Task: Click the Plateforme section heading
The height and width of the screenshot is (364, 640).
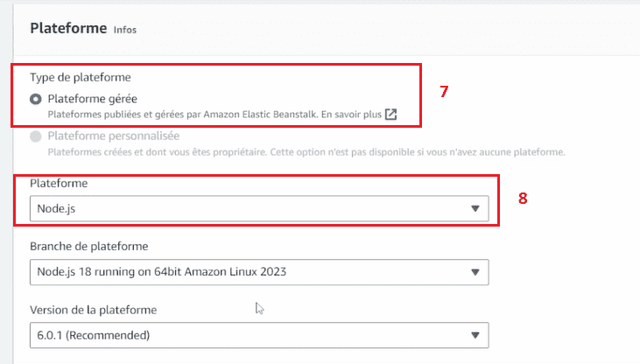Action: [x=68, y=28]
